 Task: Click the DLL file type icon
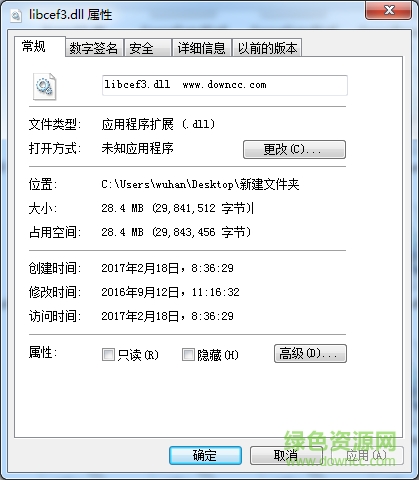click(x=44, y=86)
